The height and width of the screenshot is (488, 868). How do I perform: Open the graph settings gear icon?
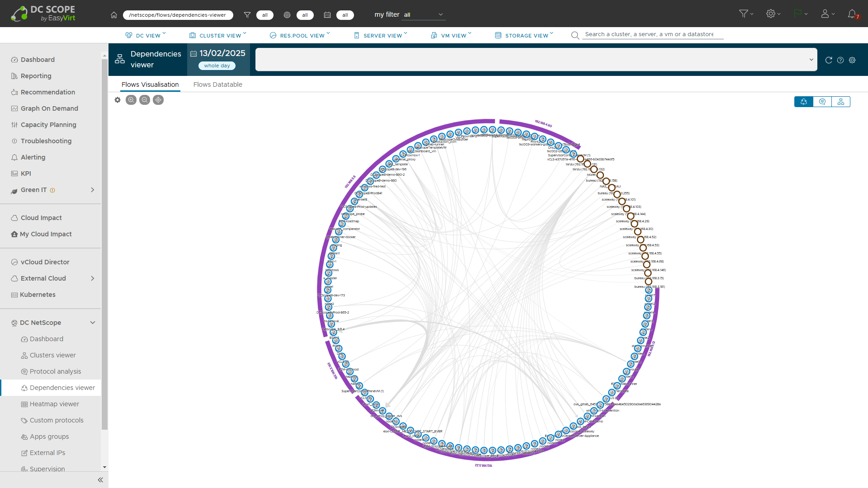(117, 100)
